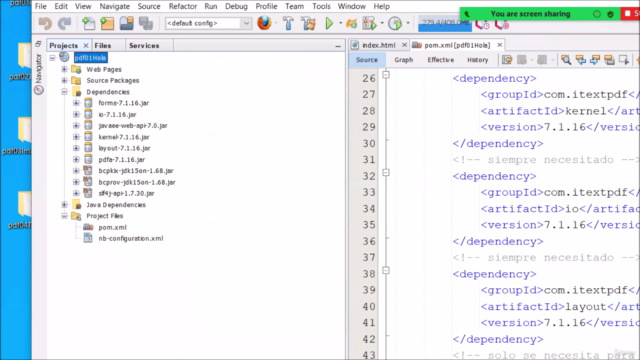Expand the kernel-7.1.16.jar node
This screenshot has height=360, width=640.
tap(76, 137)
